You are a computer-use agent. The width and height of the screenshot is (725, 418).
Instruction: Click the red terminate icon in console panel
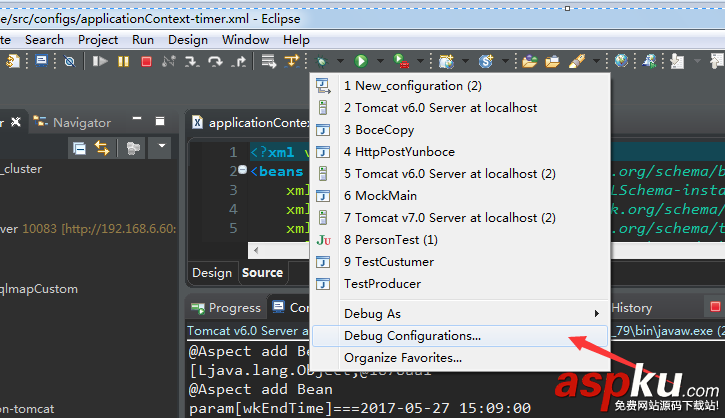pyautogui.click(x=715, y=307)
